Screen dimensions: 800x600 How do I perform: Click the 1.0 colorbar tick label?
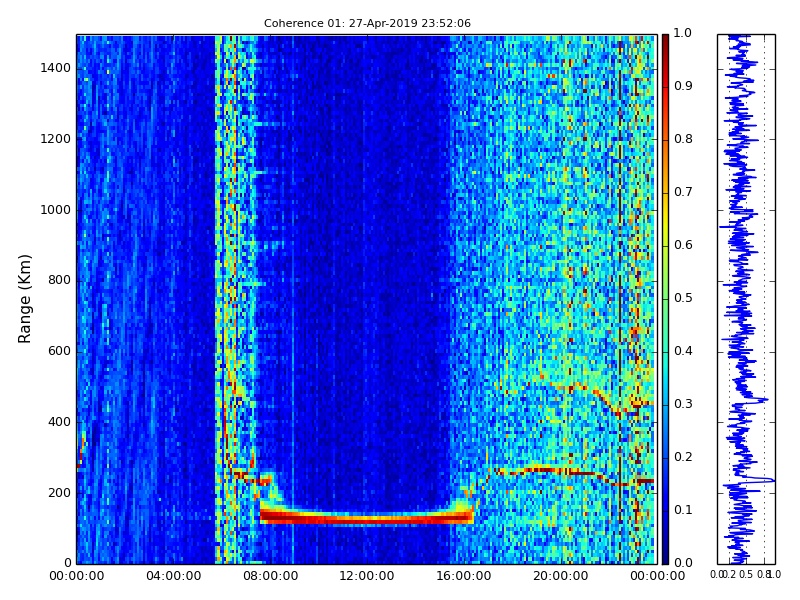683,33
